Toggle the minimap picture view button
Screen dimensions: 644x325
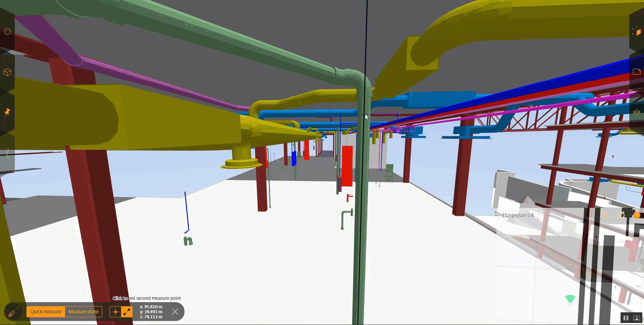point(636,318)
